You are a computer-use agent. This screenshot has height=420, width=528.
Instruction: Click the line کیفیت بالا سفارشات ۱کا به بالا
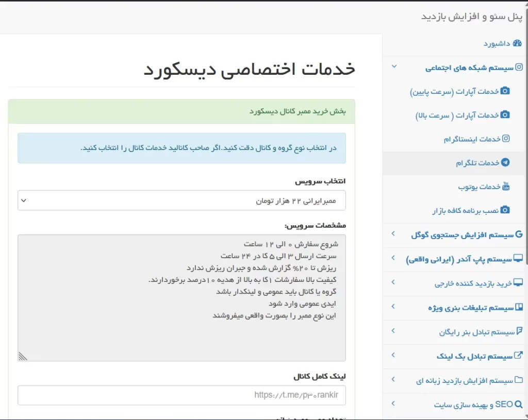(242, 280)
